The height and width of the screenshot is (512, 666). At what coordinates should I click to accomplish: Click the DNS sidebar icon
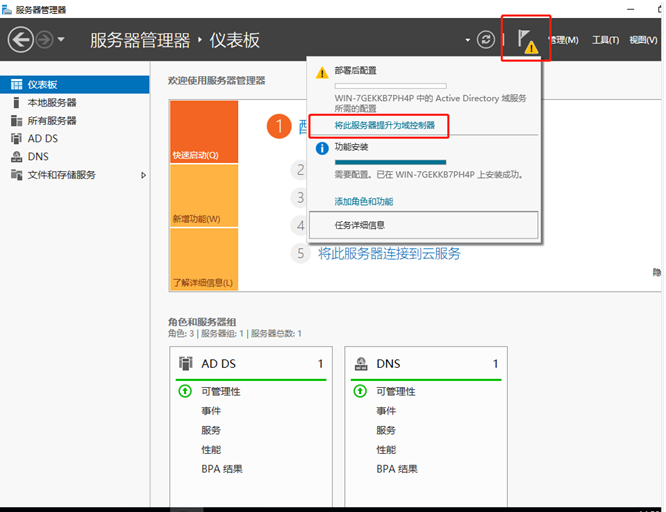[x=17, y=157]
